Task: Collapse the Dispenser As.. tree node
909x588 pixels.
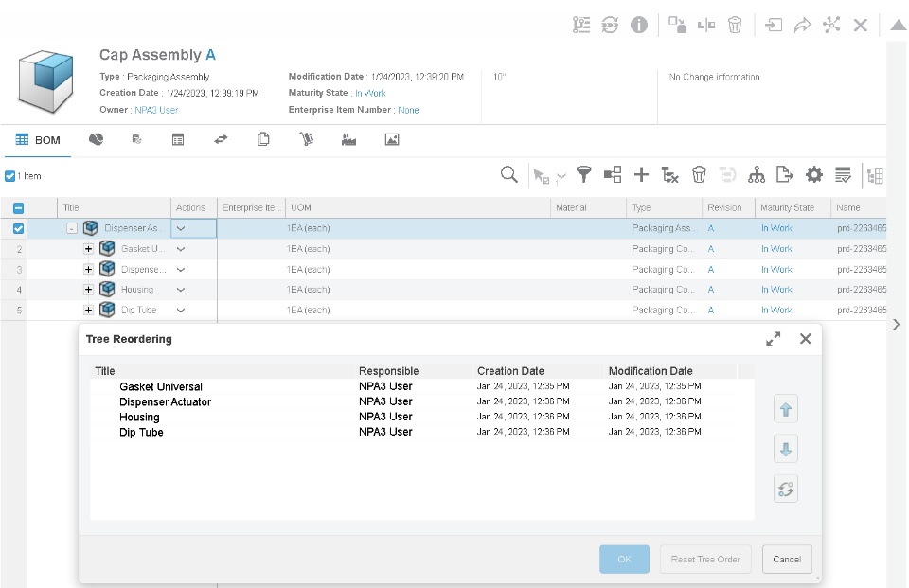Action: point(71,228)
